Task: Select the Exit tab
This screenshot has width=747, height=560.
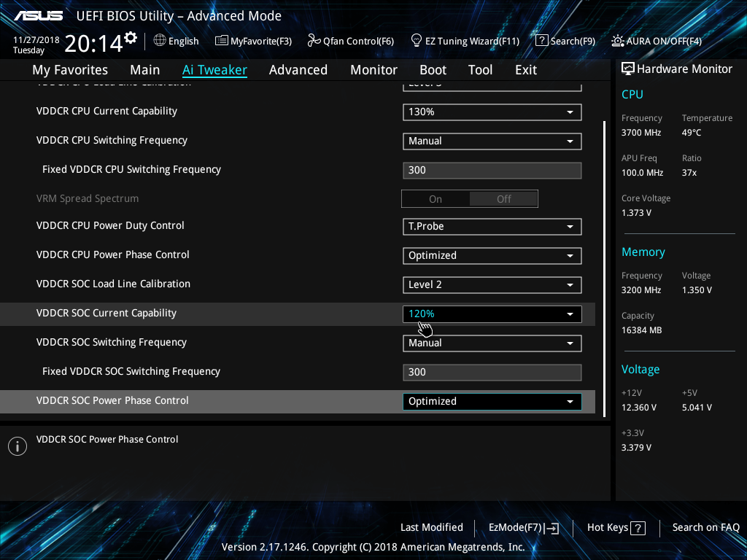Action: 526,70
